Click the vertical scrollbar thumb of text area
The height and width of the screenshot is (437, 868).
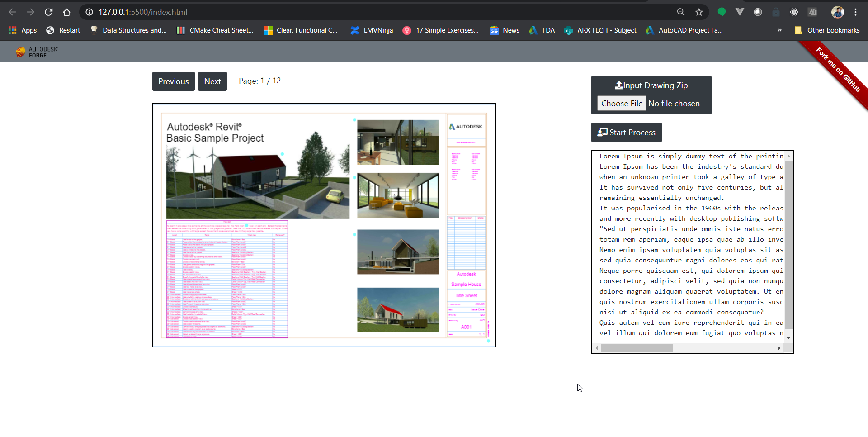pyautogui.click(x=788, y=244)
